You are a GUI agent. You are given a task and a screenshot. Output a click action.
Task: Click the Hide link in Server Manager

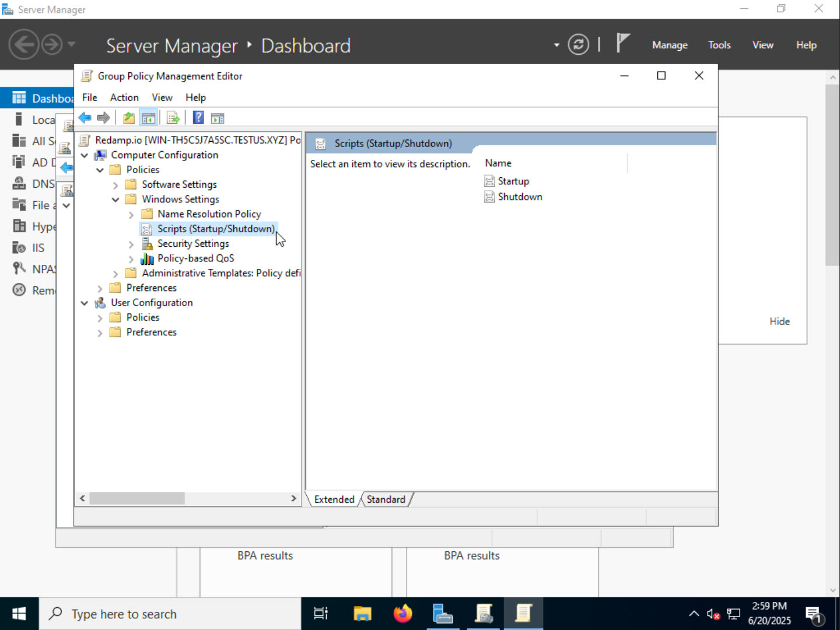(779, 321)
